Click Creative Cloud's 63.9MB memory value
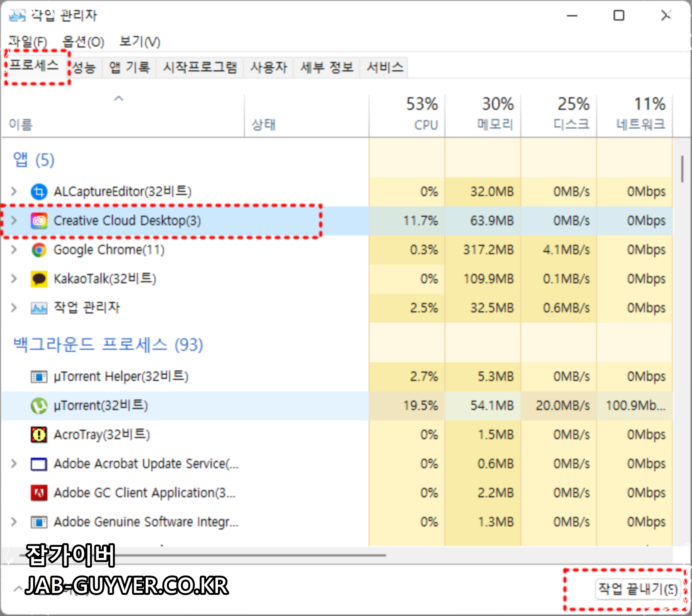 pyautogui.click(x=492, y=221)
